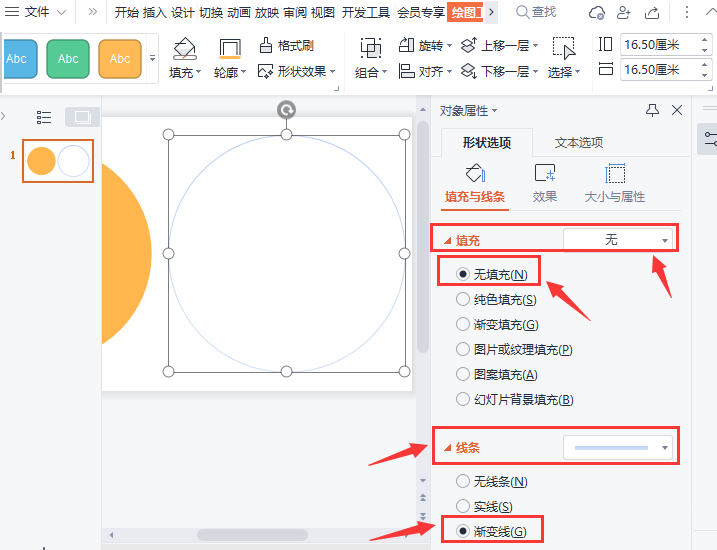717x550 pixels.
Task: Switch to the 形状选项 tab
Action: [487, 143]
